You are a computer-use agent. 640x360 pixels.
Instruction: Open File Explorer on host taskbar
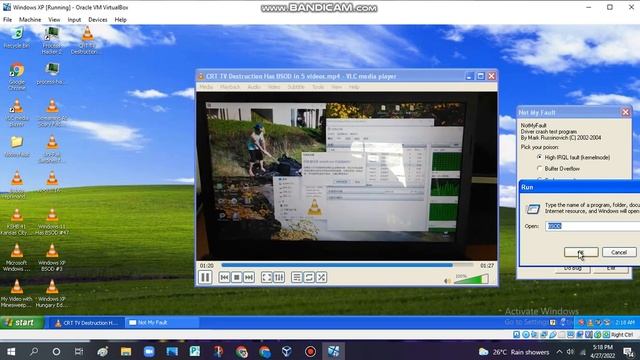coord(126,351)
